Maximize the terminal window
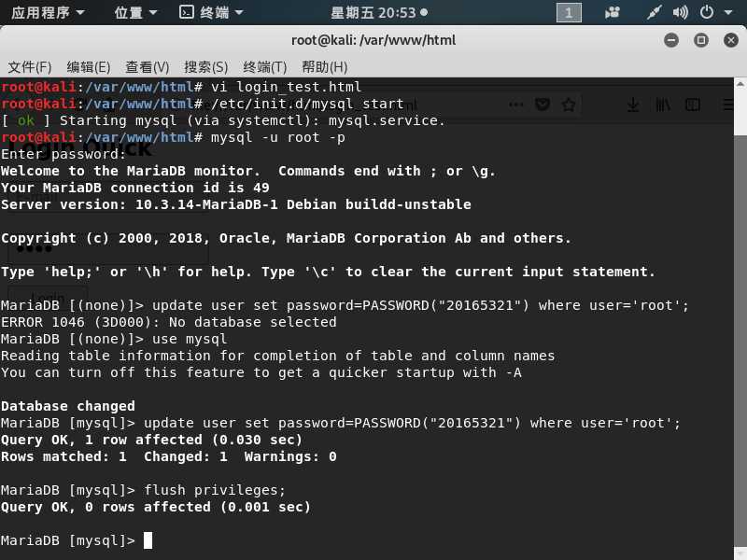747x560 pixels. click(701, 40)
